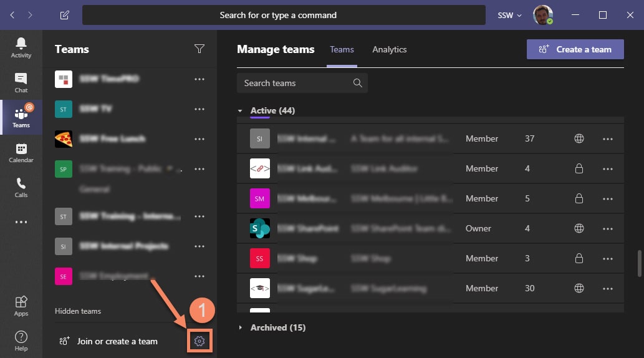The image size is (644, 358).
Task: Click the manage teams gear icon
Action: click(x=199, y=341)
